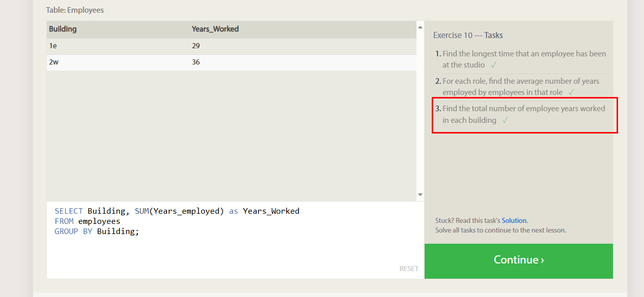Click the Years_Worked column header
Screen dimensions: 644x297
coord(215,29)
